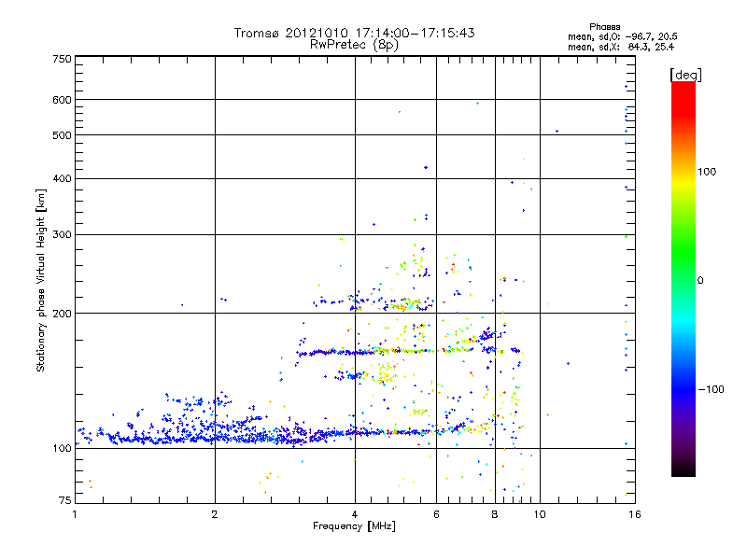Click the x-axis tick label '2'
Image resolution: width=747 pixels, height=560 pixels.
(x=215, y=514)
